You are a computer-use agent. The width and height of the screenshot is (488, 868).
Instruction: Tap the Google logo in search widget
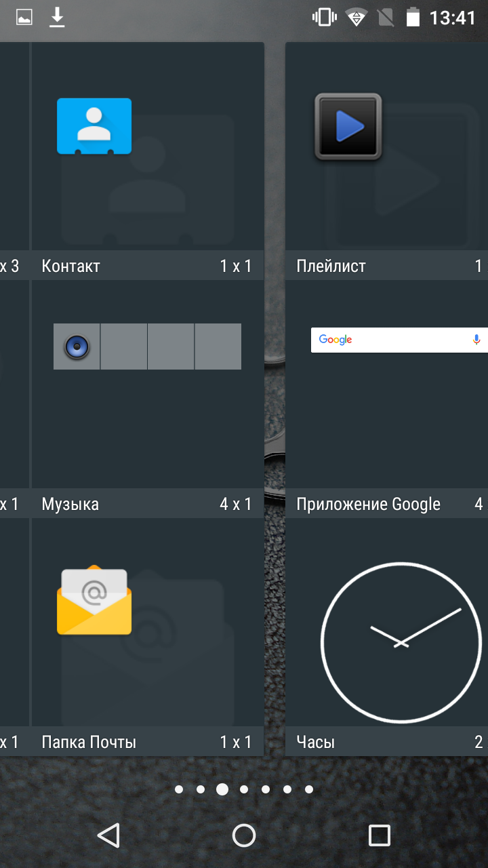tap(335, 340)
